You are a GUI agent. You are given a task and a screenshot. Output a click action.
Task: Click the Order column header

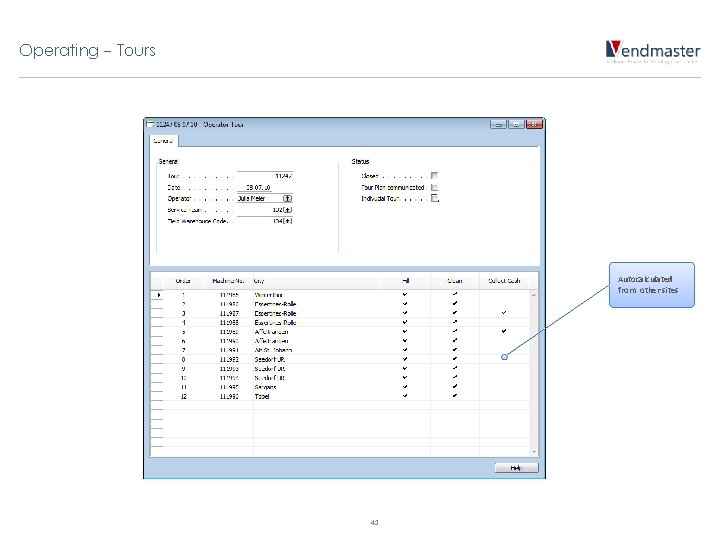183,281
